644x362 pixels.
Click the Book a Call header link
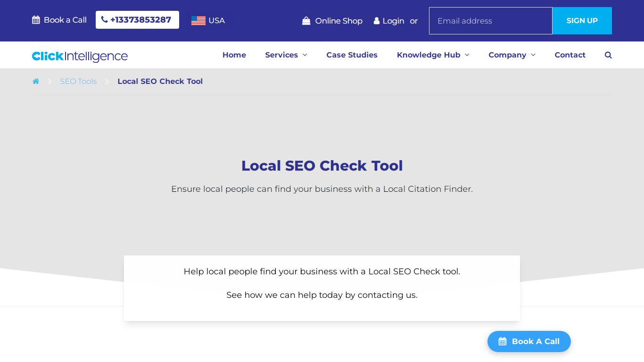point(59,20)
